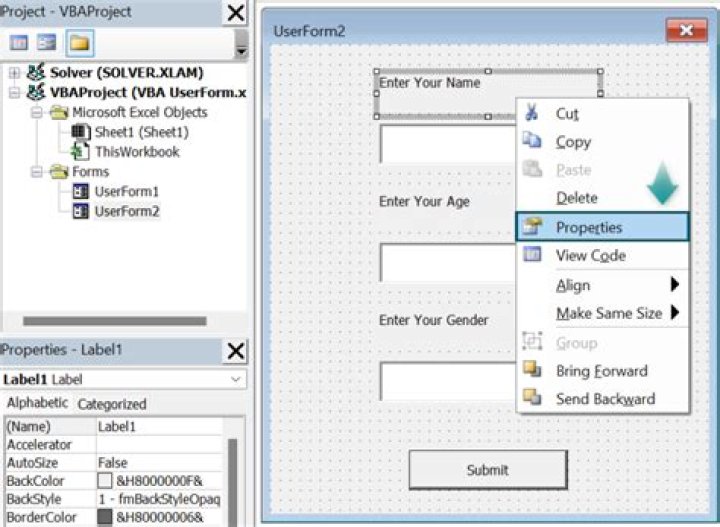Click the BorderColor color swatch
The height and width of the screenshot is (527, 720).
pyautogui.click(x=105, y=517)
